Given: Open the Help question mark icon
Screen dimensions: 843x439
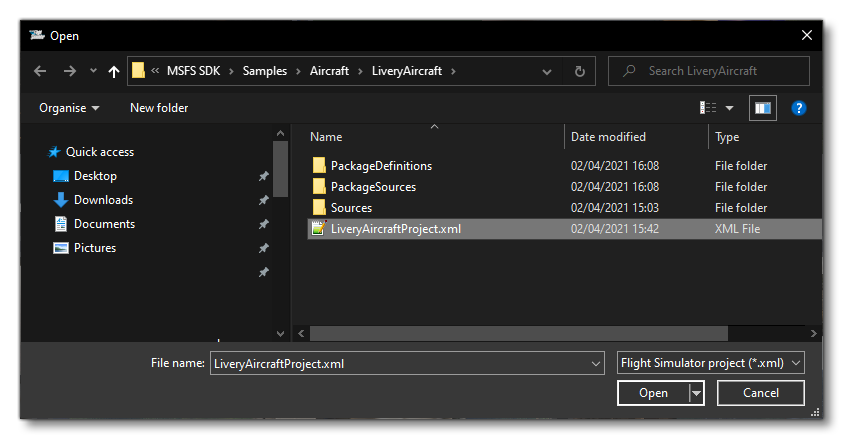Looking at the screenshot, I should [x=799, y=108].
